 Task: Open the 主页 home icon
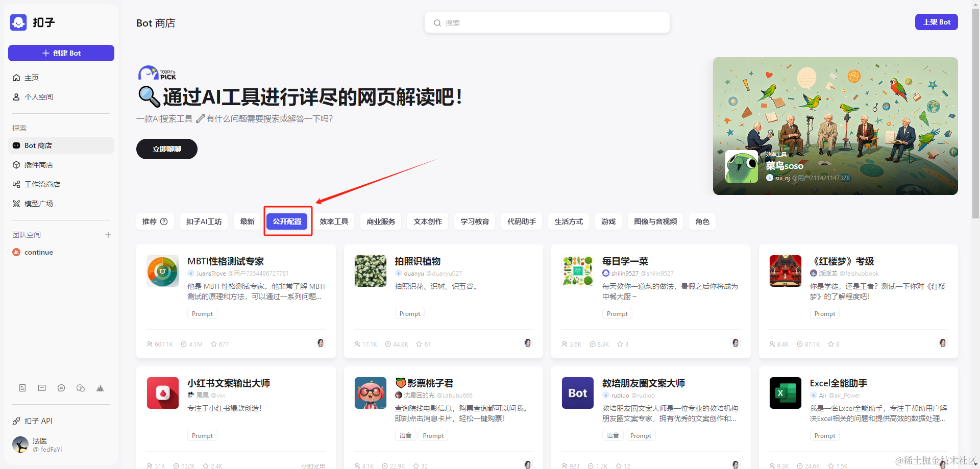[16, 78]
